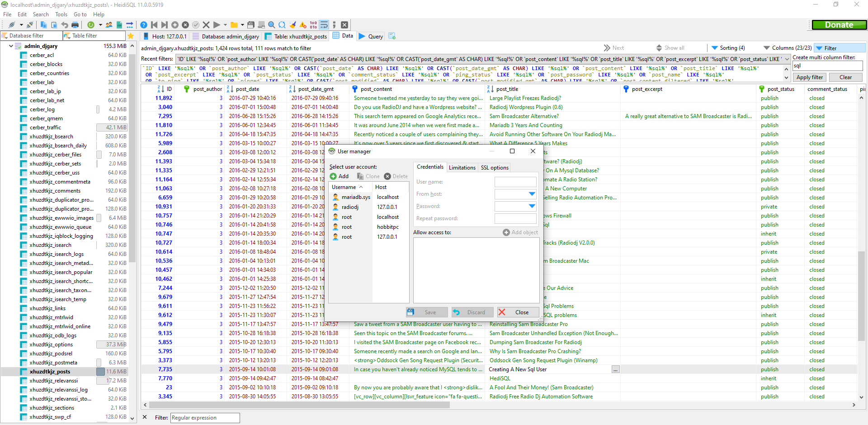Click the Paste clipboard icon
This screenshot has width=868, height=425.
(x=54, y=25)
